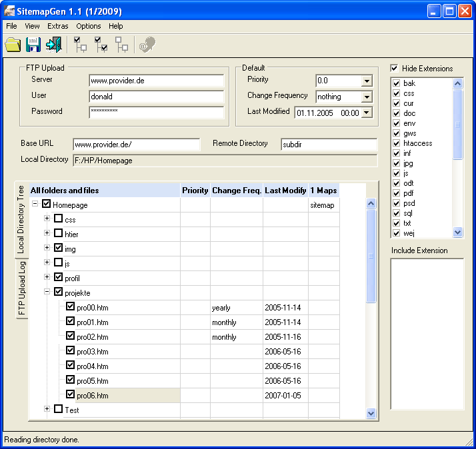Click the Server input field
Screen dimensions: 476x449
coord(157,81)
